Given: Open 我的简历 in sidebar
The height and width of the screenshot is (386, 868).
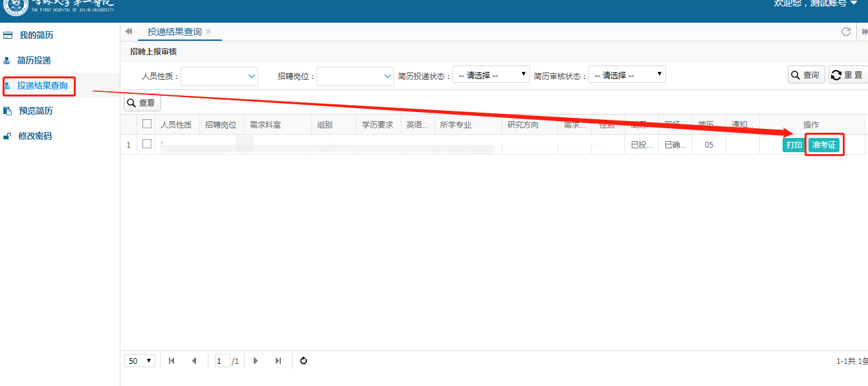Looking at the screenshot, I should (36, 35).
